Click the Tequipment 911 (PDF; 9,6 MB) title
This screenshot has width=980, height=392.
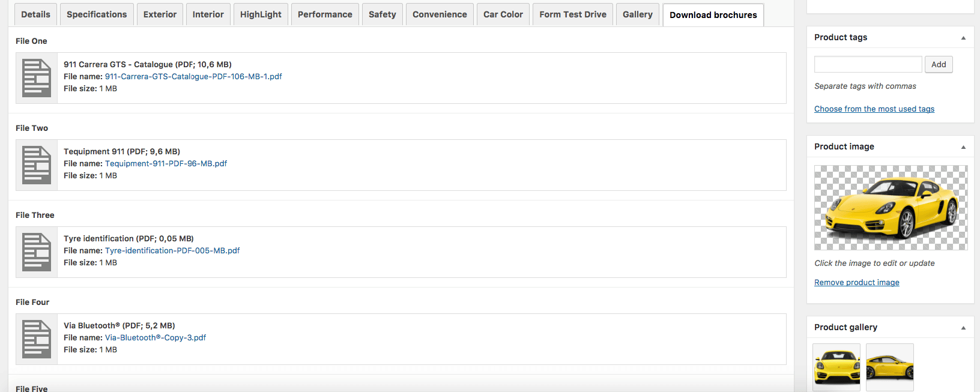point(122,152)
